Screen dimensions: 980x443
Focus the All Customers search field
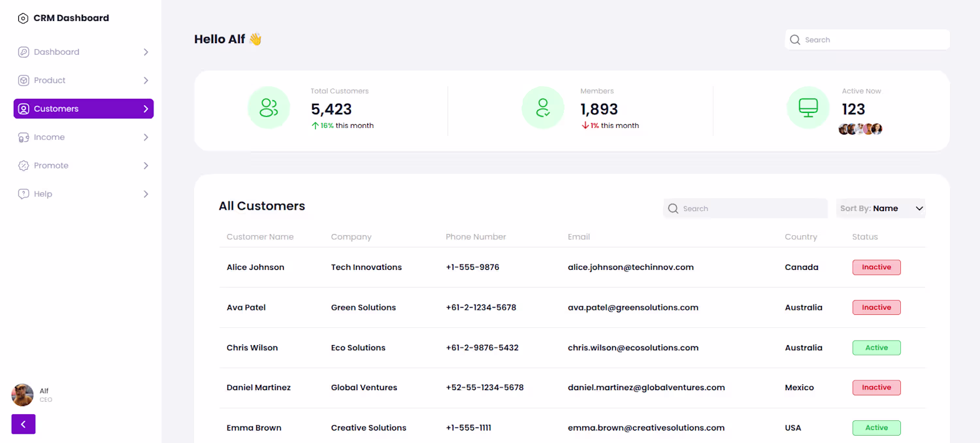[745, 208]
